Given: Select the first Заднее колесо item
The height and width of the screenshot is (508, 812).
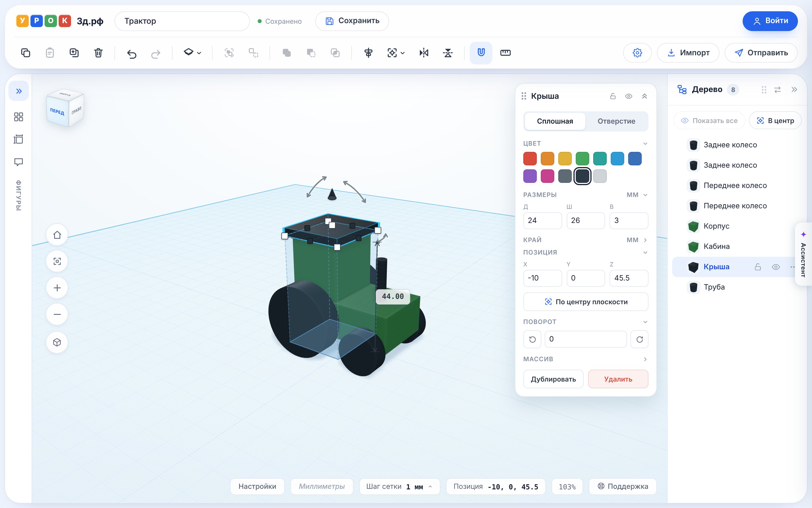Looking at the screenshot, I should (736, 145).
